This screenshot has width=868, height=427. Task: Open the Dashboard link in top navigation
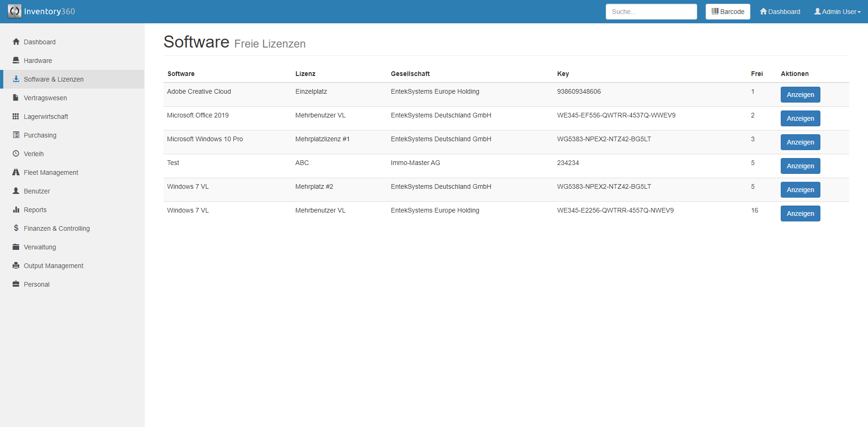coord(780,12)
